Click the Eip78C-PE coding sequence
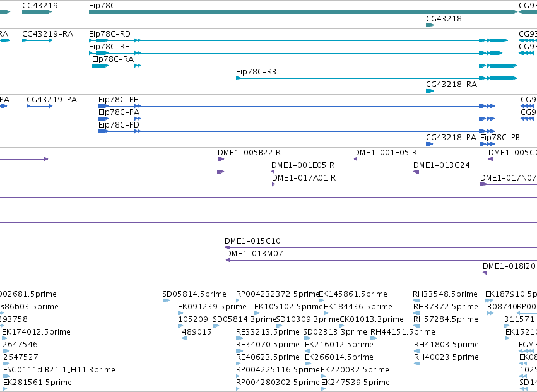The image size is (537, 392). [297, 106]
